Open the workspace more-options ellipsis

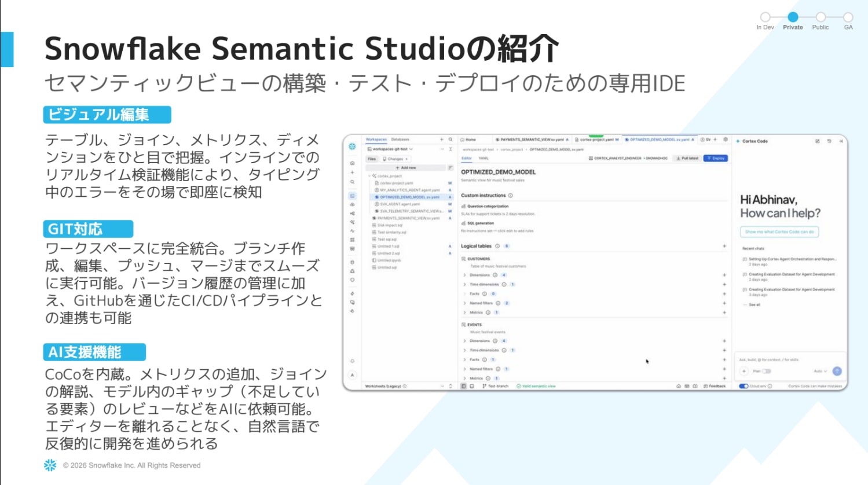coord(442,149)
